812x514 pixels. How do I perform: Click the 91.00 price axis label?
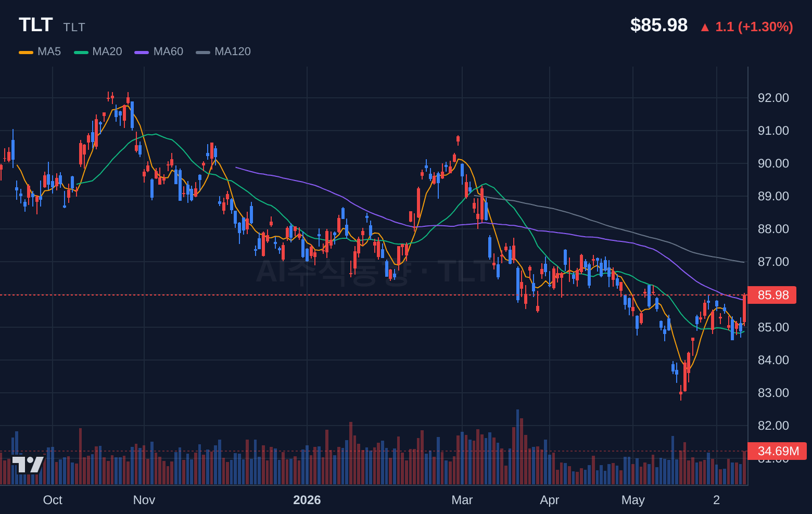773,131
